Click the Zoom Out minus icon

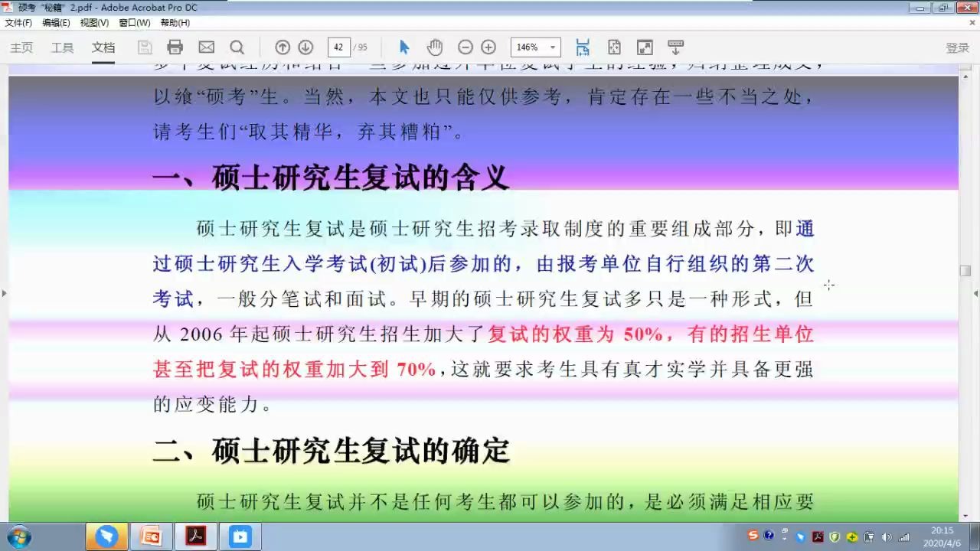coord(465,47)
